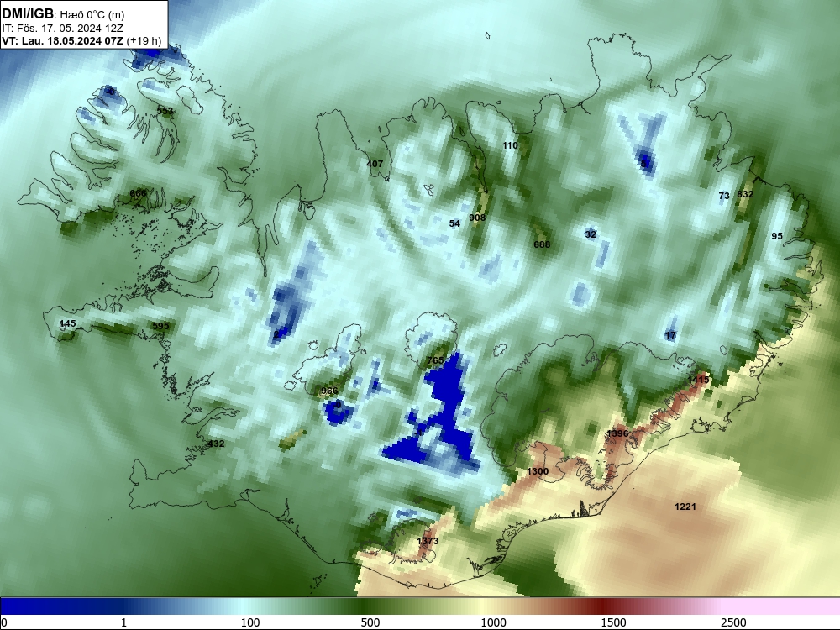840x630 pixels.
Task: Click the 666 height value
Action: [138, 193]
